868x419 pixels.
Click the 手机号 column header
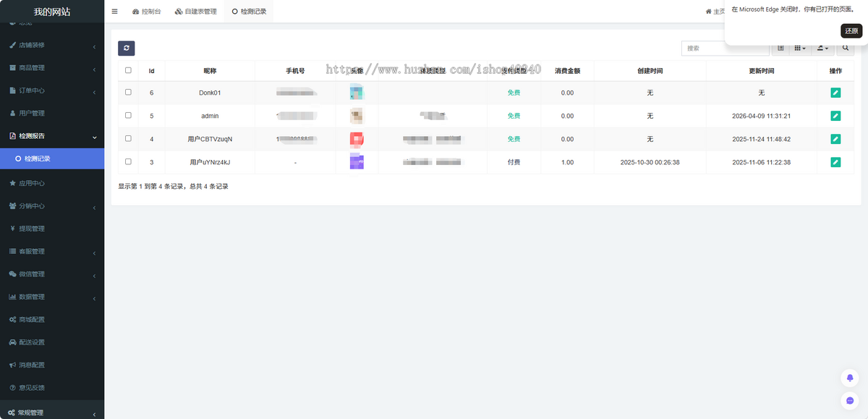coord(295,71)
